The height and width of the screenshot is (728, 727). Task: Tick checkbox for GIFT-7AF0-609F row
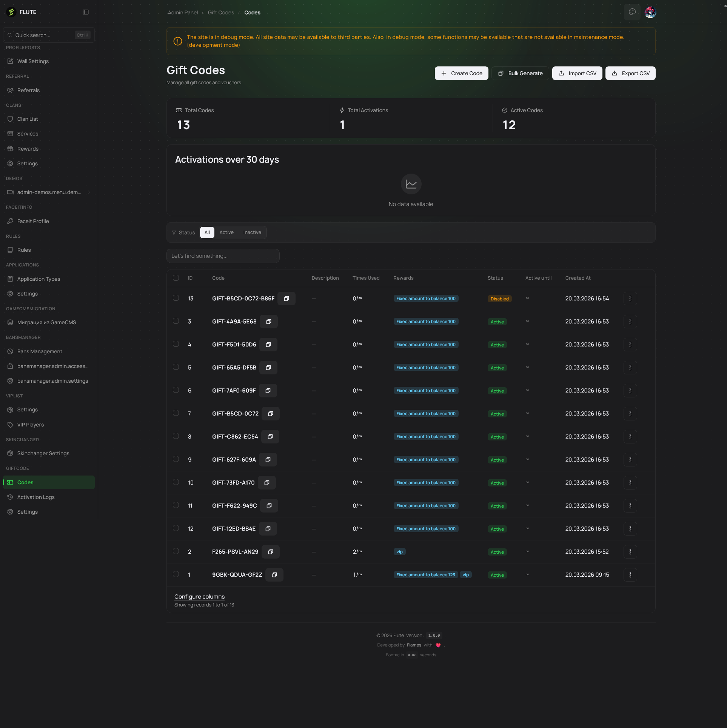176,390
